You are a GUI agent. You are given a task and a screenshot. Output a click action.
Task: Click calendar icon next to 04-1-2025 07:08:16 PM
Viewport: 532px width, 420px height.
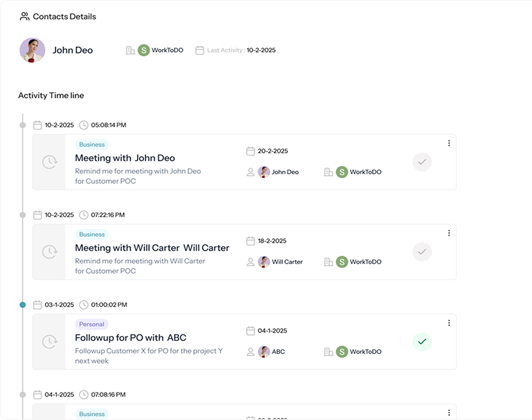[x=37, y=395]
